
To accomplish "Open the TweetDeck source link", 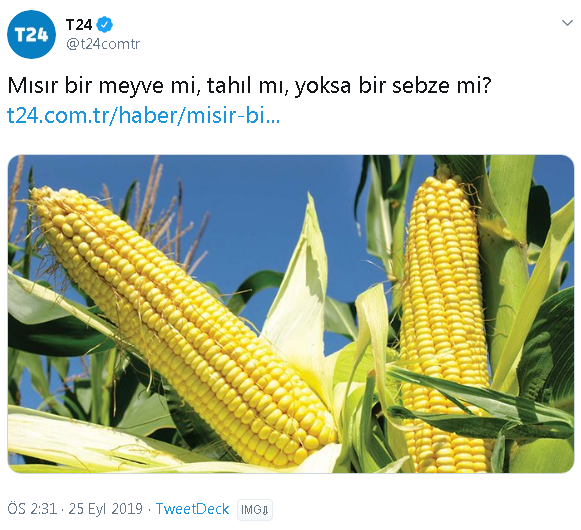I will pos(192,509).
